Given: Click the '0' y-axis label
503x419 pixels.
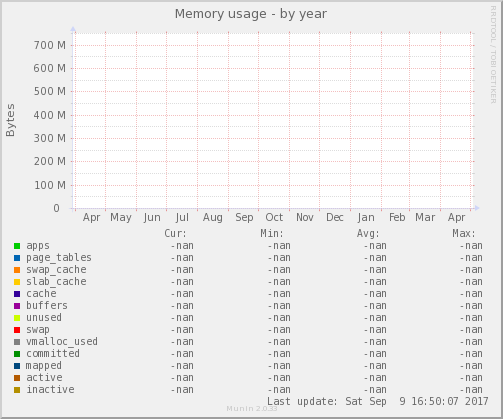Looking at the screenshot, I should [56, 208].
